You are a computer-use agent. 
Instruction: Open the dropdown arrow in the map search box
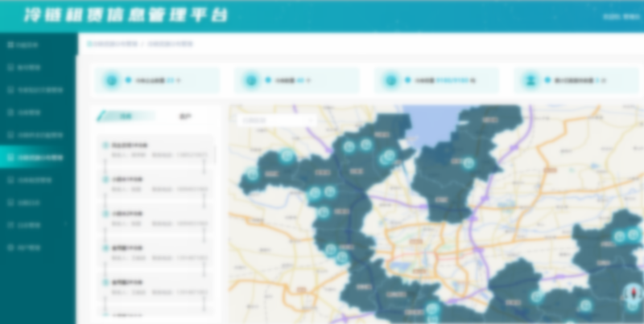[312, 121]
